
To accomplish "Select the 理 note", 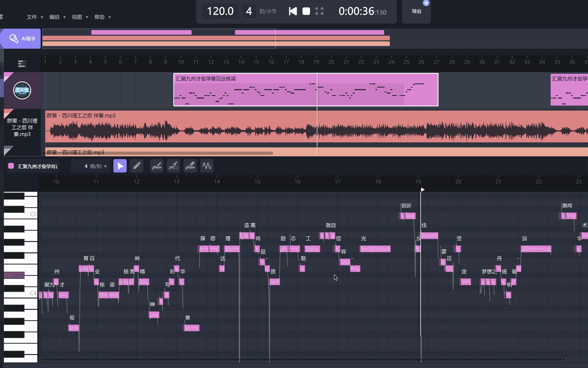I will pos(232,249).
